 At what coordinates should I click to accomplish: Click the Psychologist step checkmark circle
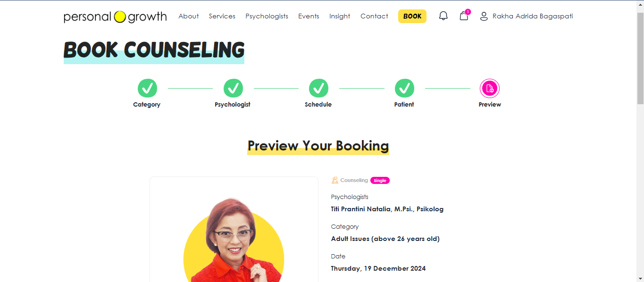(x=233, y=88)
